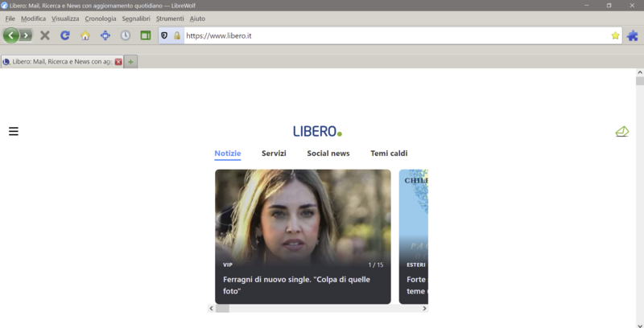Show the sidebar with the green panel icon

[x=146, y=35]
